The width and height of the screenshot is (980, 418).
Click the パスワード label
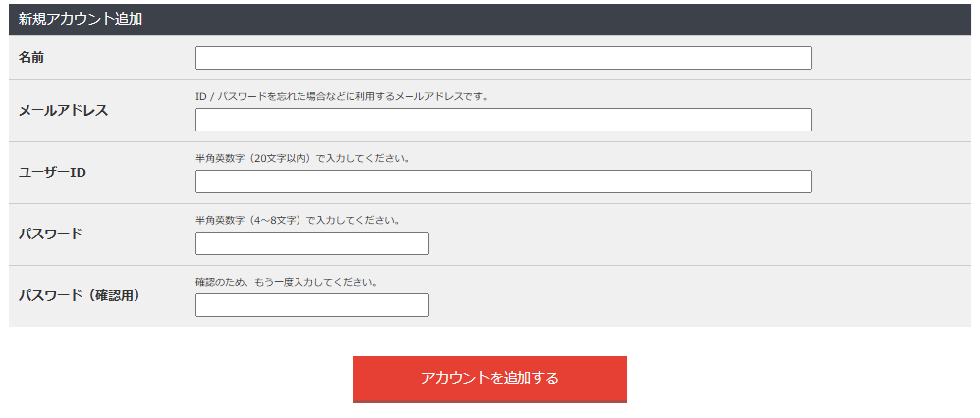(x=50, y=235)
